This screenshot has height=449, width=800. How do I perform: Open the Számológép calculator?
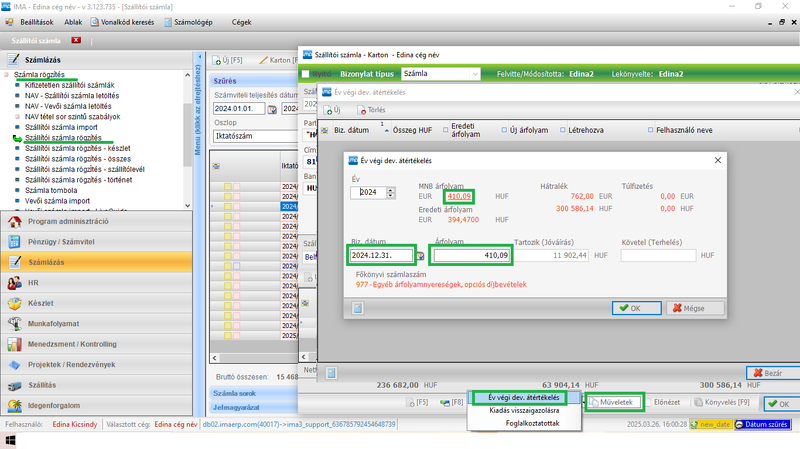pos(188,22)
